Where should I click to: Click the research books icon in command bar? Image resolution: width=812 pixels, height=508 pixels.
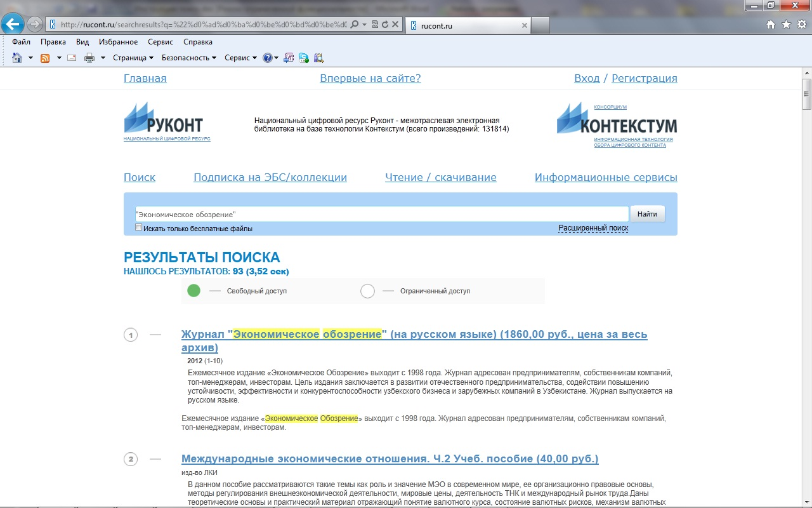pyautogui.click(x=318, y=58)
